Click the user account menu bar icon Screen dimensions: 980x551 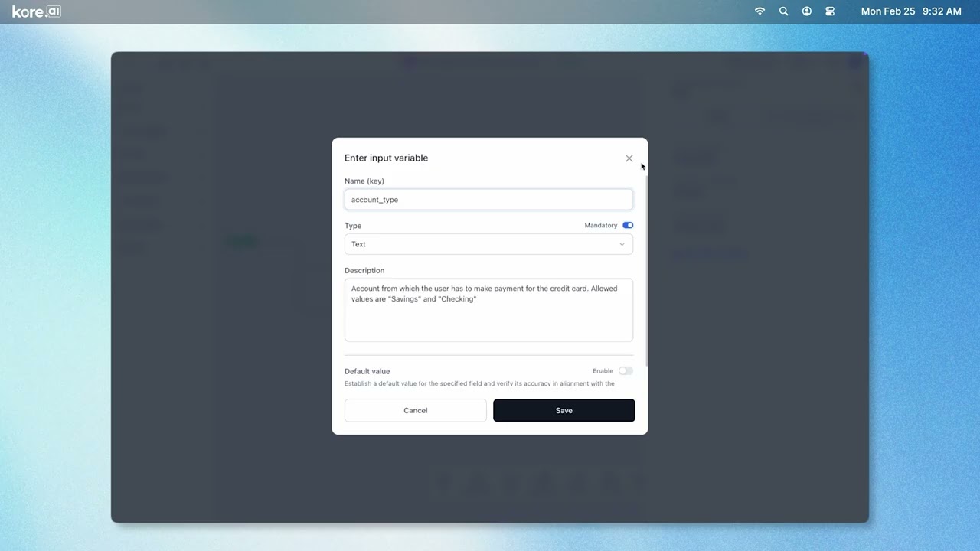[807, 11]
